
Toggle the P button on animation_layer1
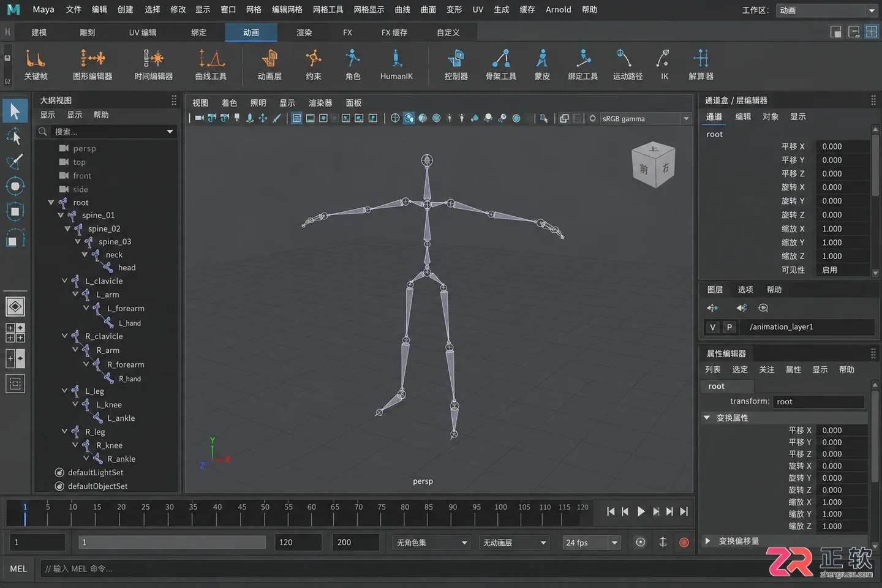click(729, 327)
